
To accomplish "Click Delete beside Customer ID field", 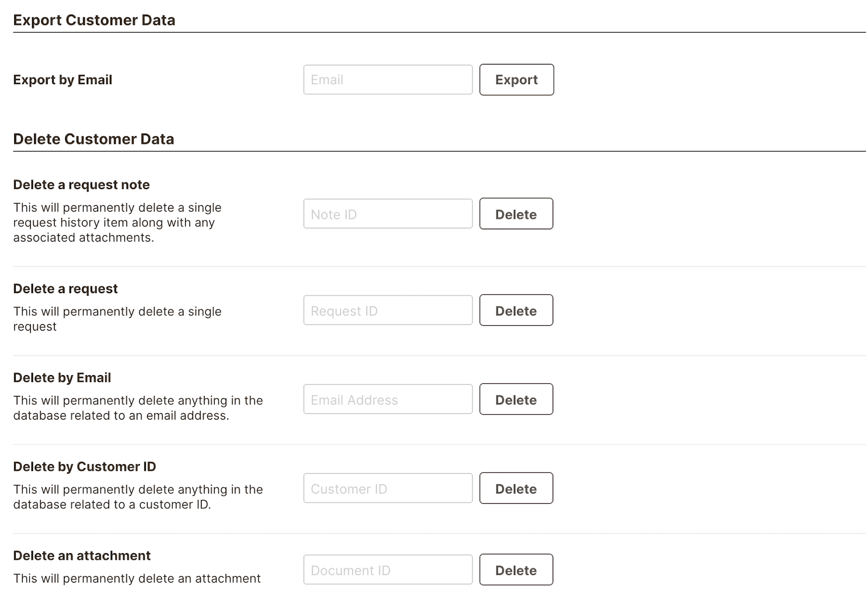I will point(516,489).
